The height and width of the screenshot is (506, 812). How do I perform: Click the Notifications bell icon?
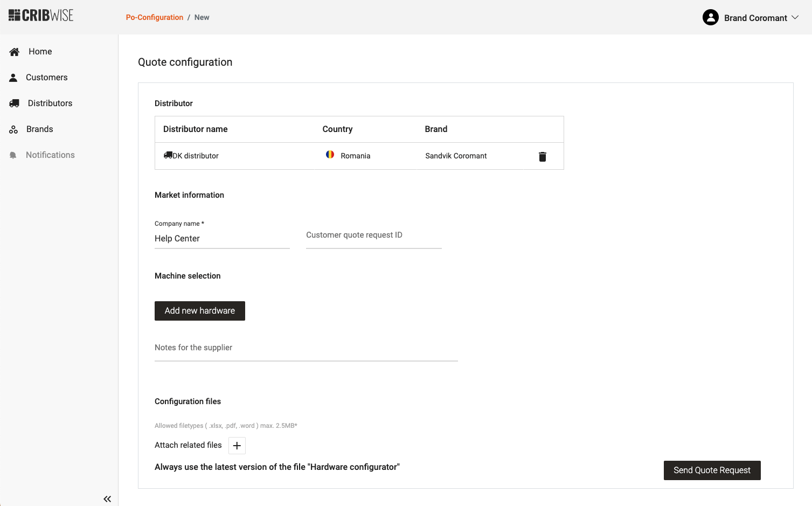(x=13, y=155)
